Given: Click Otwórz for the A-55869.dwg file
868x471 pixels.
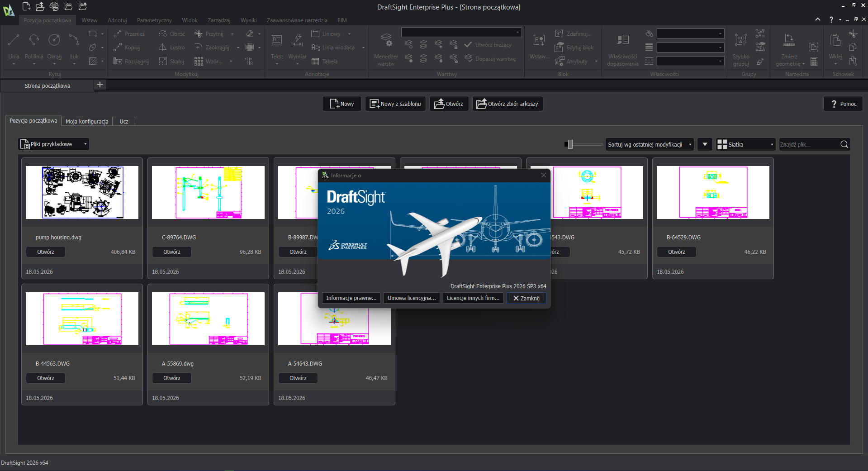Looking at the screenshot, I should point(172,378).
